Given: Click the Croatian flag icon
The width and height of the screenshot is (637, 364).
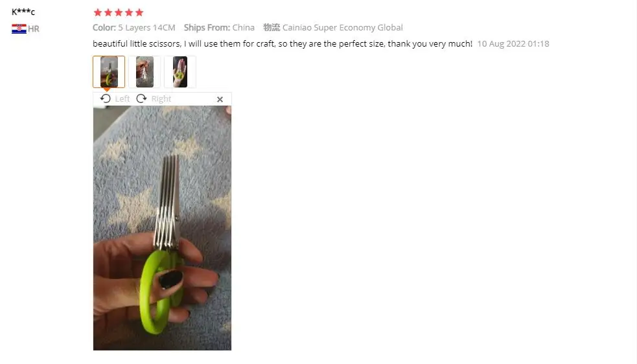Looking at the screenshot, I should (19, 29).
